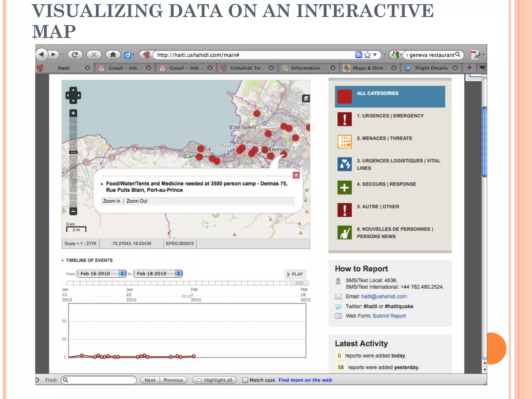Click the Delicious bookmark toolbar icon
Viewport: 532px width, 399px height.
pos(128,55)
